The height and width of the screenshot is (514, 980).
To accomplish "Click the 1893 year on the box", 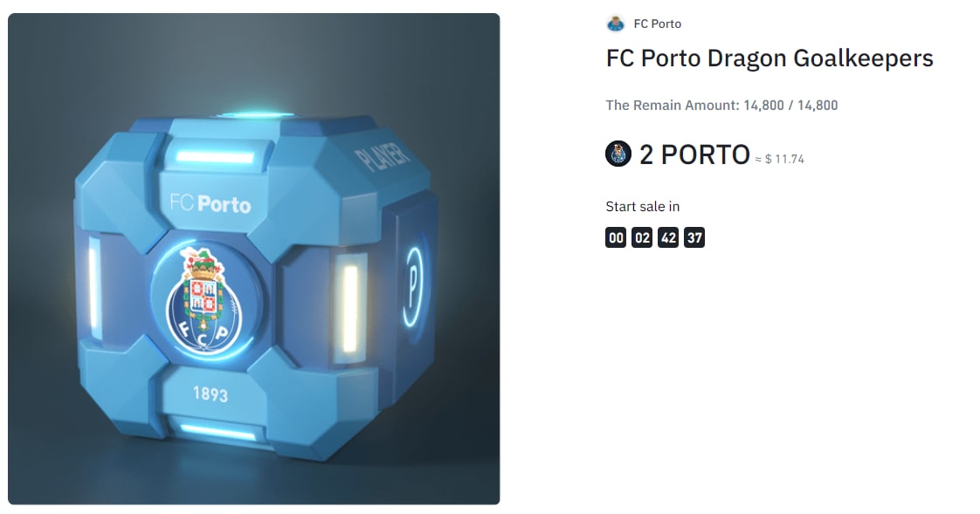I will tap(210, 394).
